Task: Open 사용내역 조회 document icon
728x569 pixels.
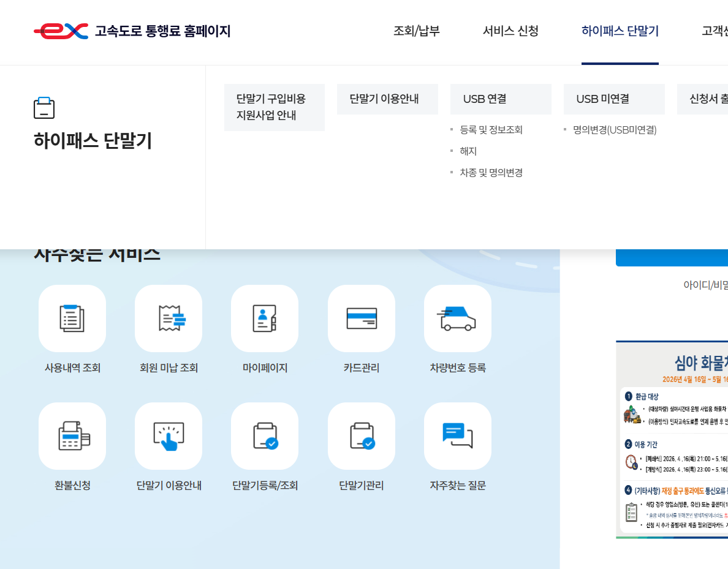Action: coord(72,318)
